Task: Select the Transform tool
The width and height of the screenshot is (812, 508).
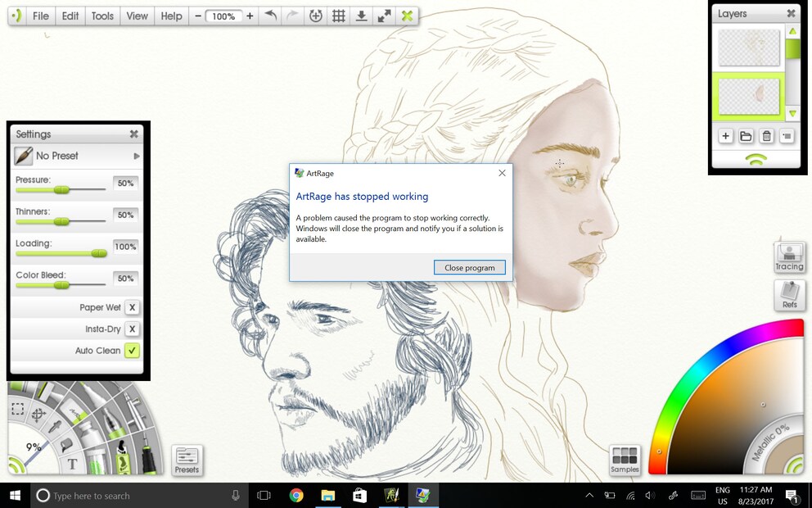Action: click(x=38, y=415)
